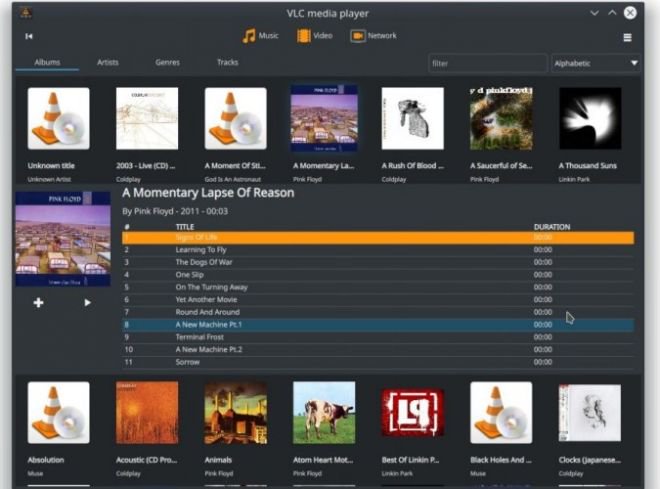Select the Animals album cover
Viewport: 660px width, 489px height.
point(236,412)
